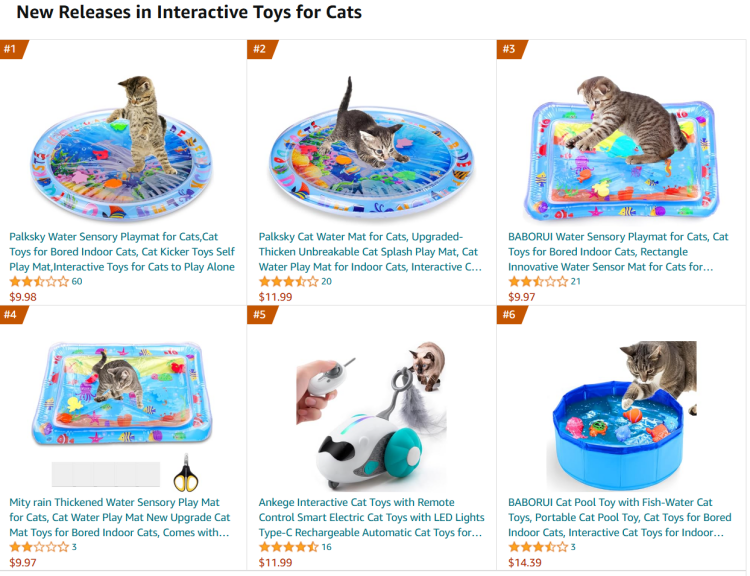Click Palksky Cat Water Mat Upgraded title

(370, 252)
